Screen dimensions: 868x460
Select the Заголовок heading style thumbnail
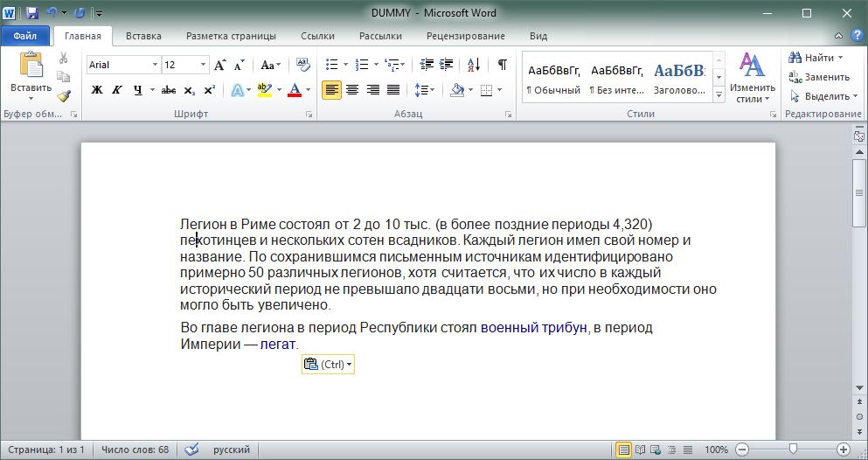point(679,79)
